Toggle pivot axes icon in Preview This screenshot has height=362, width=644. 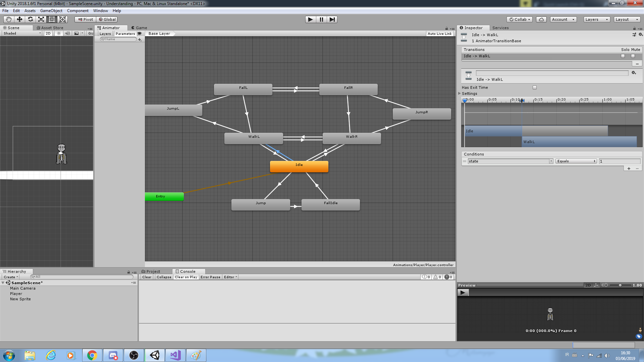(x=596, y=285)
